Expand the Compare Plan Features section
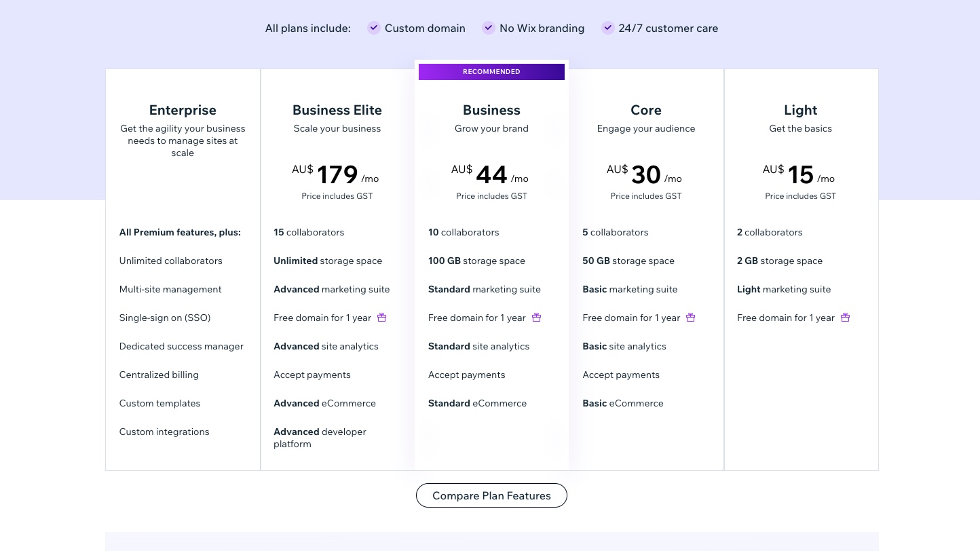 (x=491, y=495)
